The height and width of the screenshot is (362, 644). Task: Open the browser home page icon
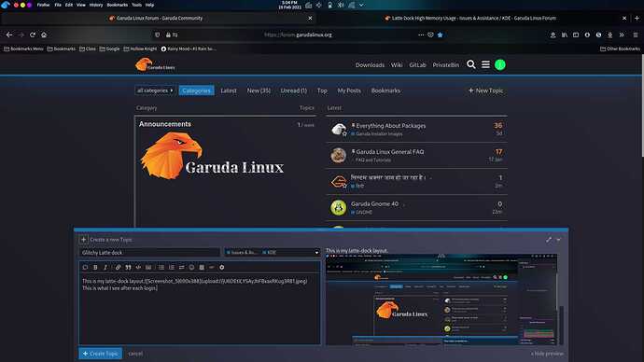(x=44, y=35)
